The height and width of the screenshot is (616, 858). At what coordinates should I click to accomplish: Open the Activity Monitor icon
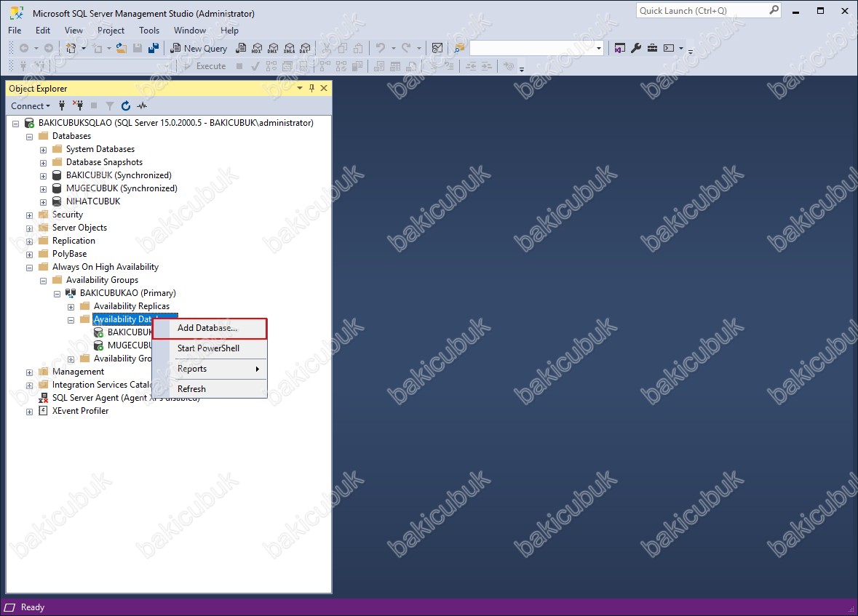point(437,48)
